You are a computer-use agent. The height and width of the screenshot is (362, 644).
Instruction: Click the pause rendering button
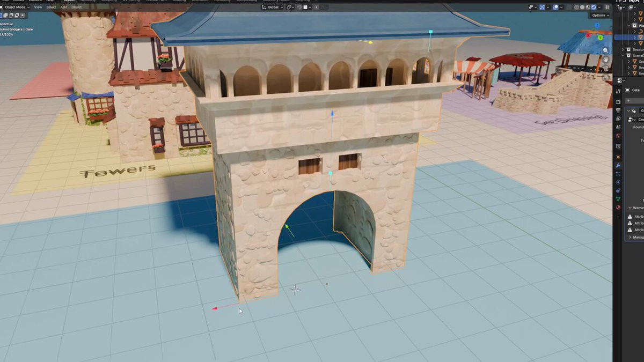[x=607, y=8]
